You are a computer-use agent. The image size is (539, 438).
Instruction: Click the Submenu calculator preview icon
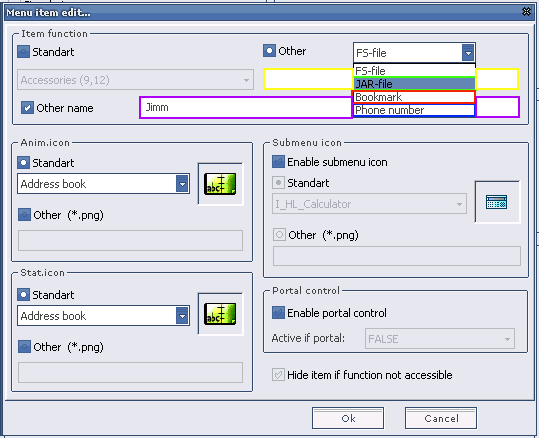click(496, 202)
